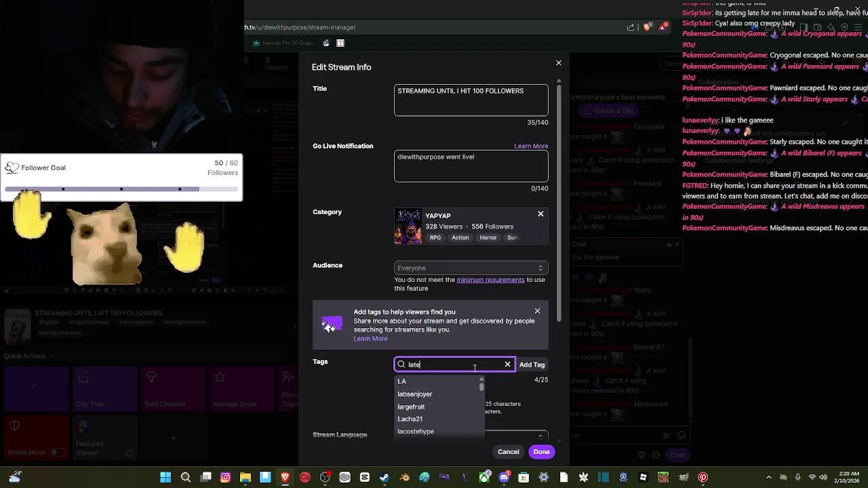Click the search magnifier in Tags field
The height and width of the screenshot is (488, 868).
pyautogui.click(x=401, y=365)
